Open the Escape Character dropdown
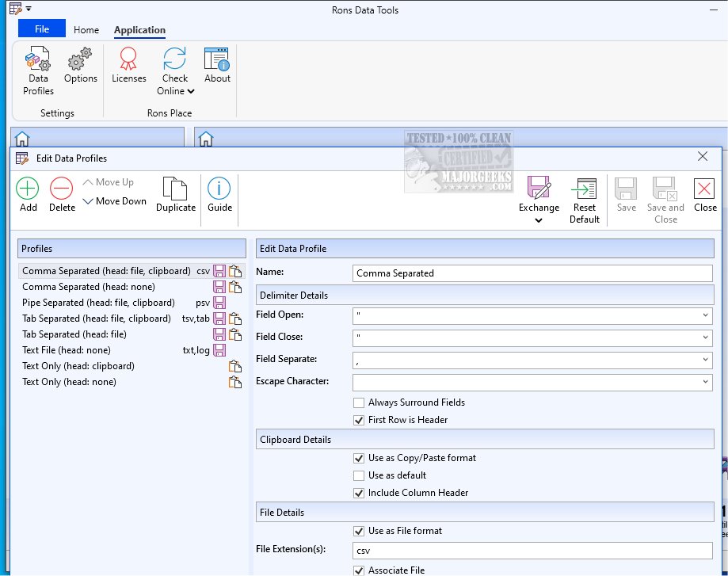 click(705, 382)
